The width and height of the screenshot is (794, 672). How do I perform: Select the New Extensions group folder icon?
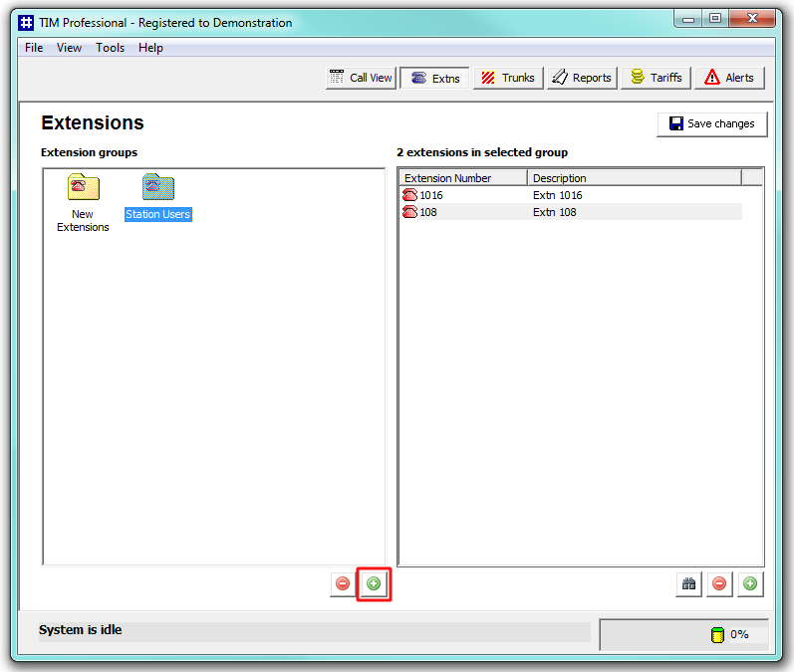click(84, 187)
